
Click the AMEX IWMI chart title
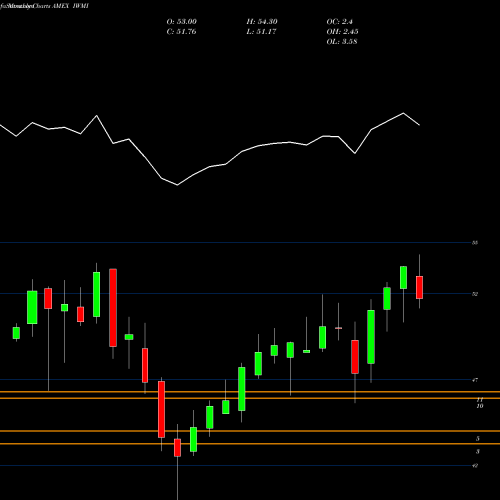coord(70,6)
